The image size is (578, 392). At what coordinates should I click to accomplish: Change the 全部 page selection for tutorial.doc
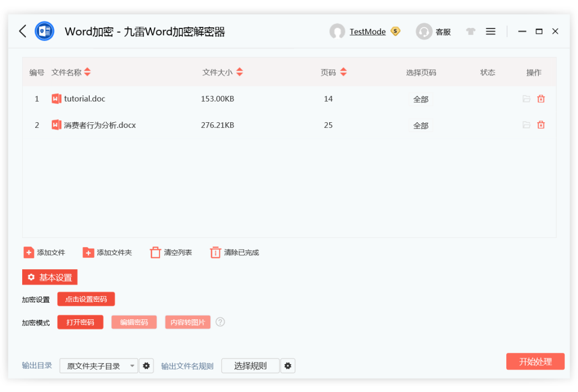(x=420, y=99)
